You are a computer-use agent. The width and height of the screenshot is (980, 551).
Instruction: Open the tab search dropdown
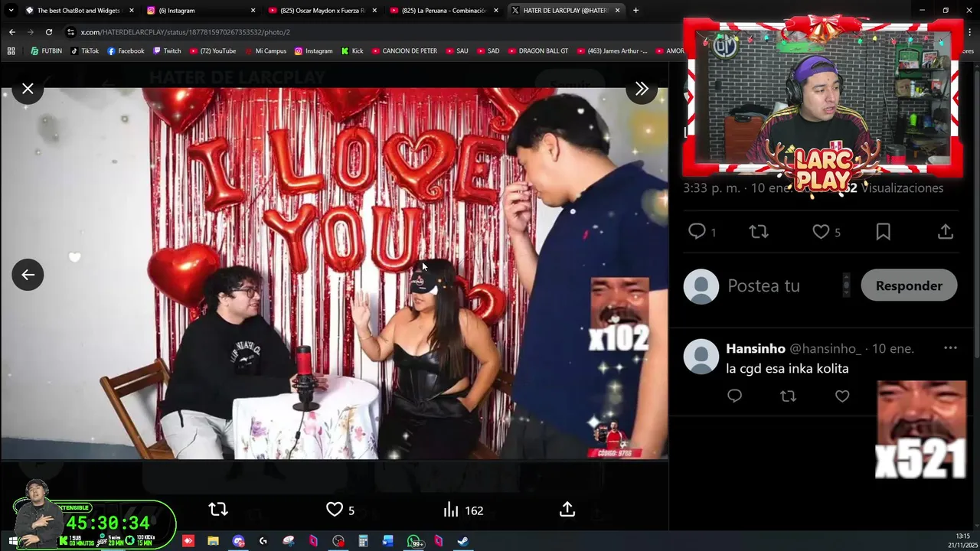click(x=11, y=11)
